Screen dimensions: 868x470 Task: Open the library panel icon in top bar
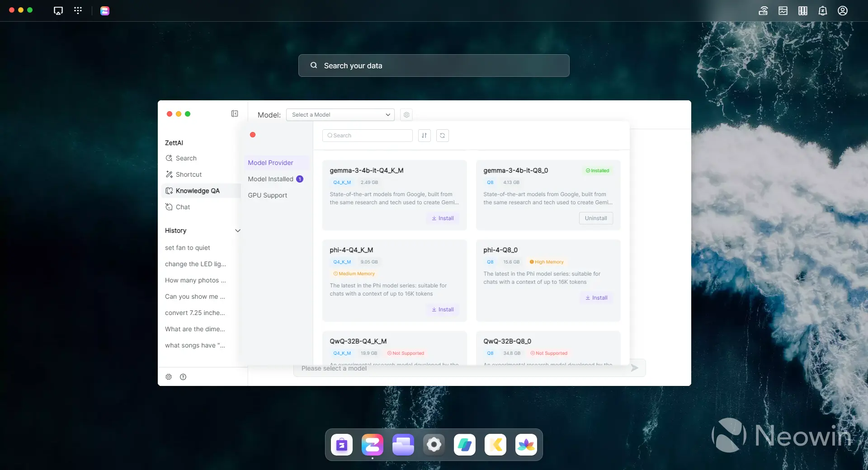click(803, 10)
